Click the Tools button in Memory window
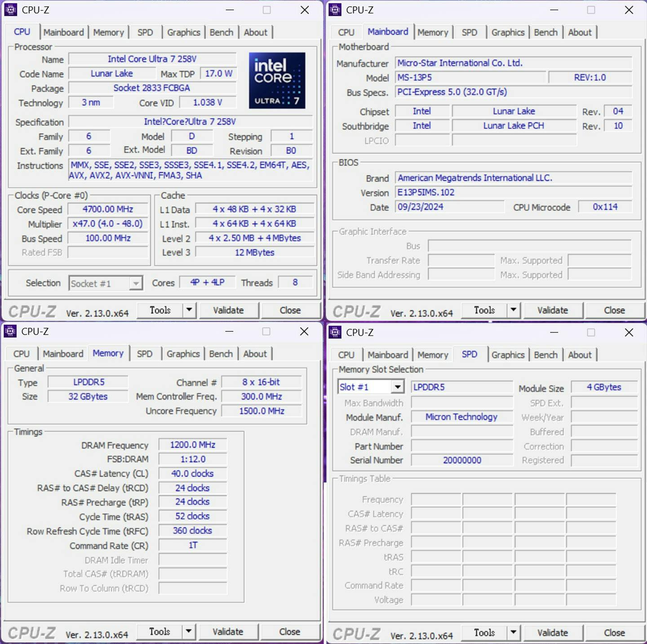 coord(160,631)
